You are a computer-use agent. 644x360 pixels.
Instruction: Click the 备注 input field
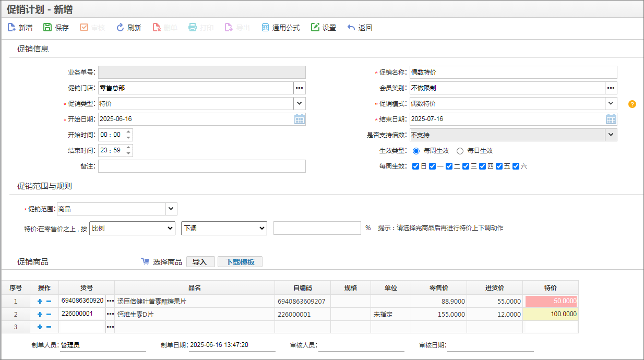coord(202,166)
